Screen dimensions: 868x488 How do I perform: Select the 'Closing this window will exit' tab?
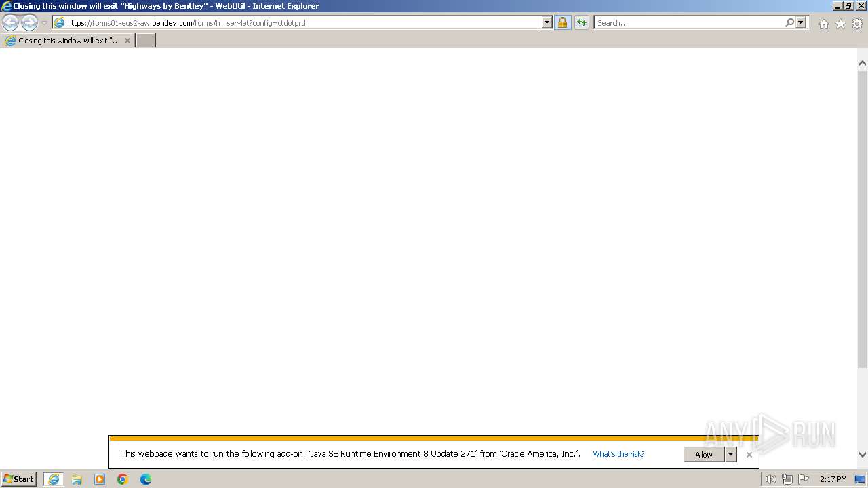67,41
